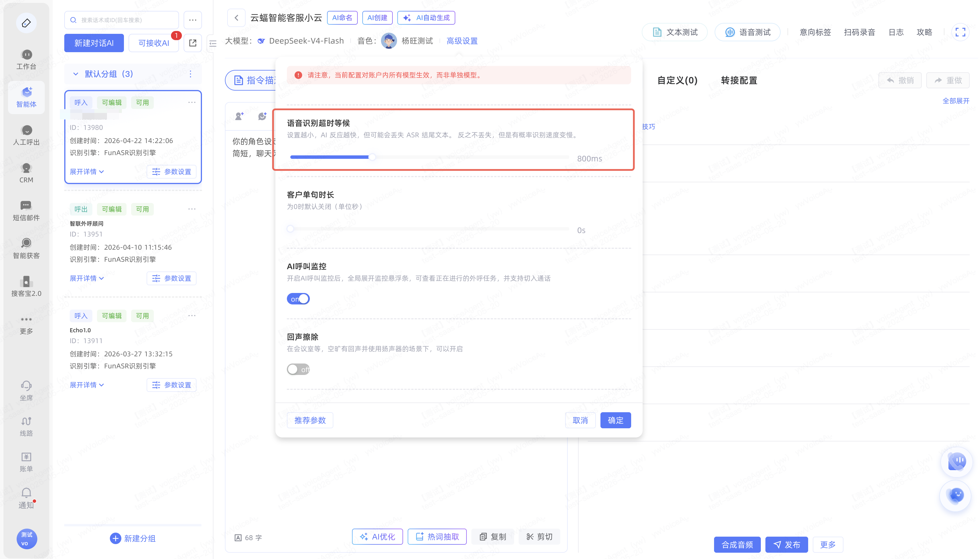Open 短信邮件 in the sidebar
980x559 pixels.
tap(26, 211)
